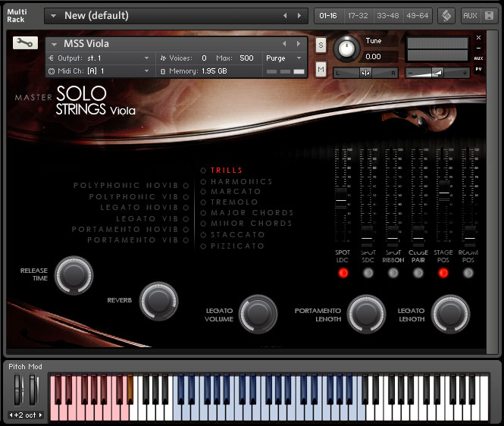Load previous multi preset with left arrow

[x=286, y=15]
